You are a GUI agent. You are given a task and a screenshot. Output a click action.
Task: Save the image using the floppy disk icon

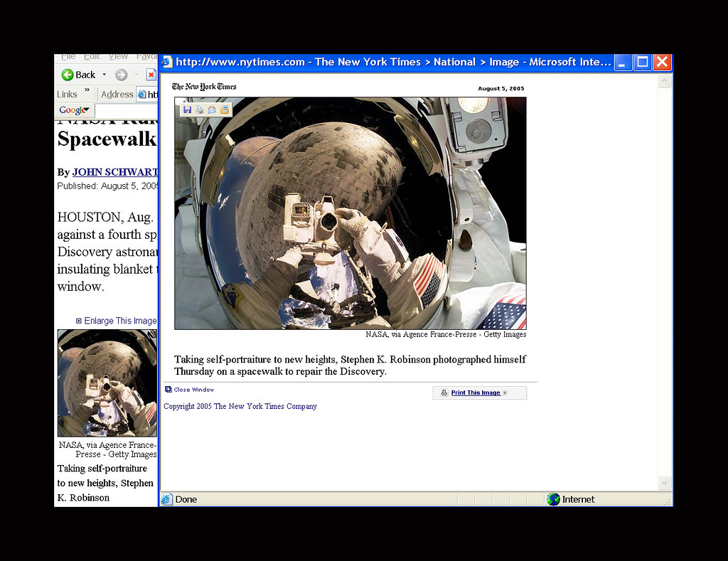click(x=187, y=109)
